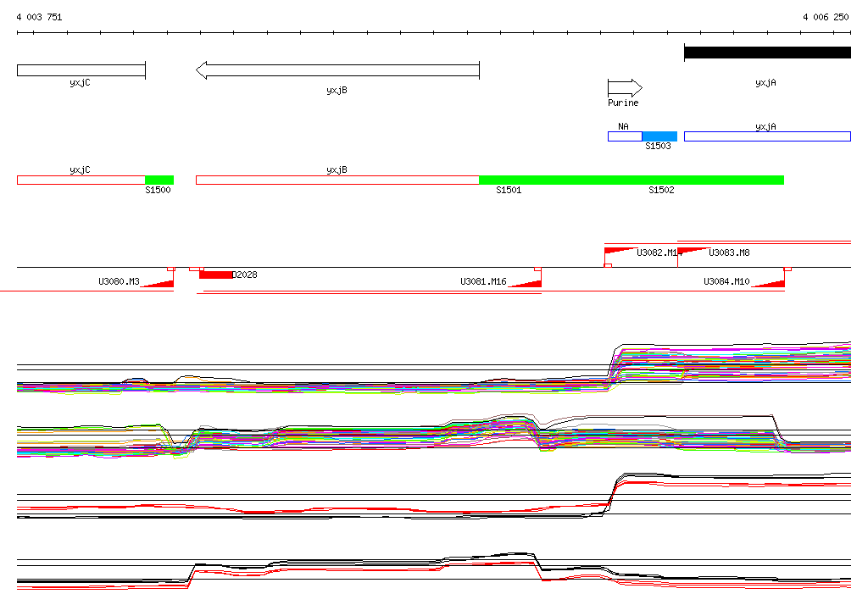Click the S1502 label text
The height and width of the screenshot is (605, 868).
[x=661, y=191]
